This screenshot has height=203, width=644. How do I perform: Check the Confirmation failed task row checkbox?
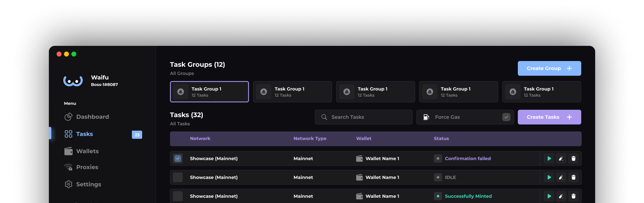(x=178, y=158)
